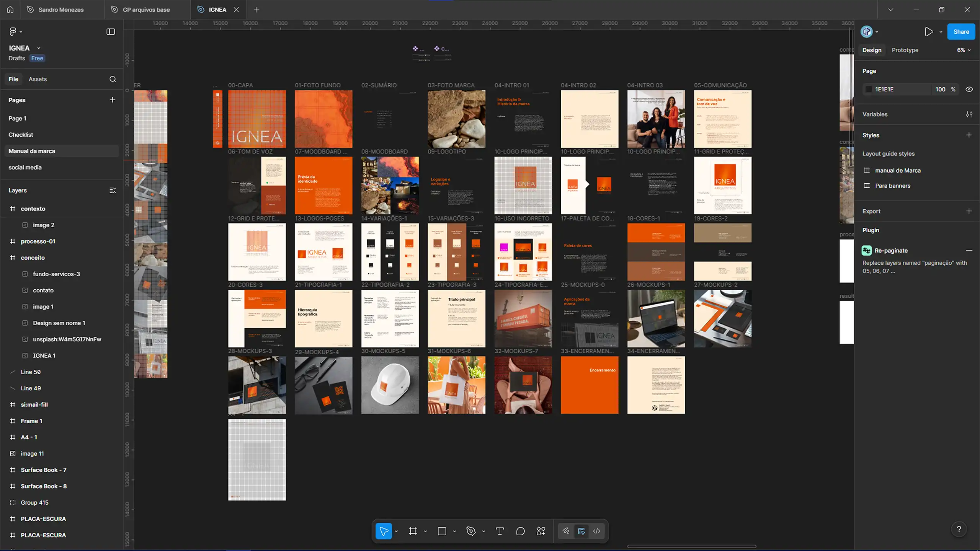Click the blue Share button
The width and height of the screenshot is (980, 551).
(x=961, y=32)
